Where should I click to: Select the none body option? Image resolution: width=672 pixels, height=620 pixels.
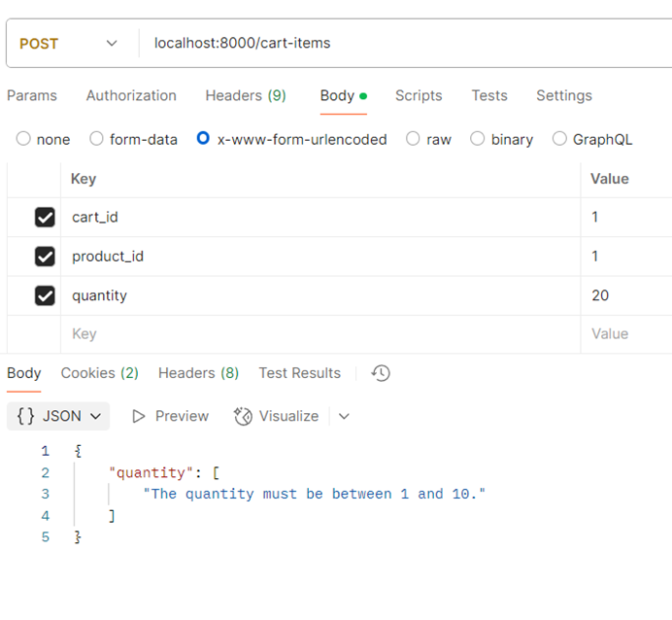click(24, 139)
